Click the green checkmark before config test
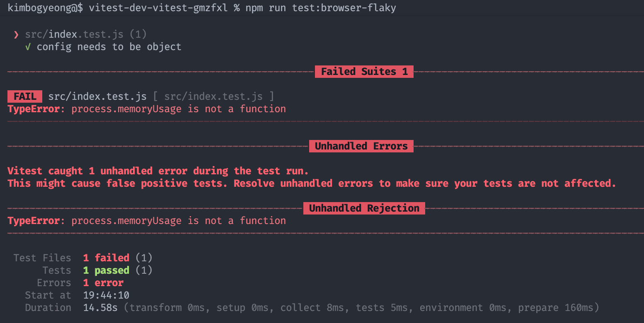The width and height of the screenshot is (644, 323). [x=28, y=47]
